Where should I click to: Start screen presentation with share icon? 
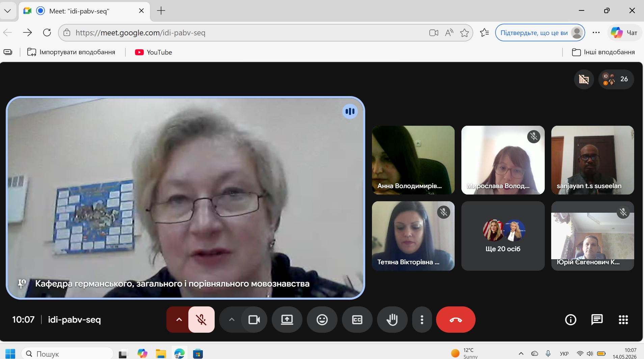click(287, 320)
